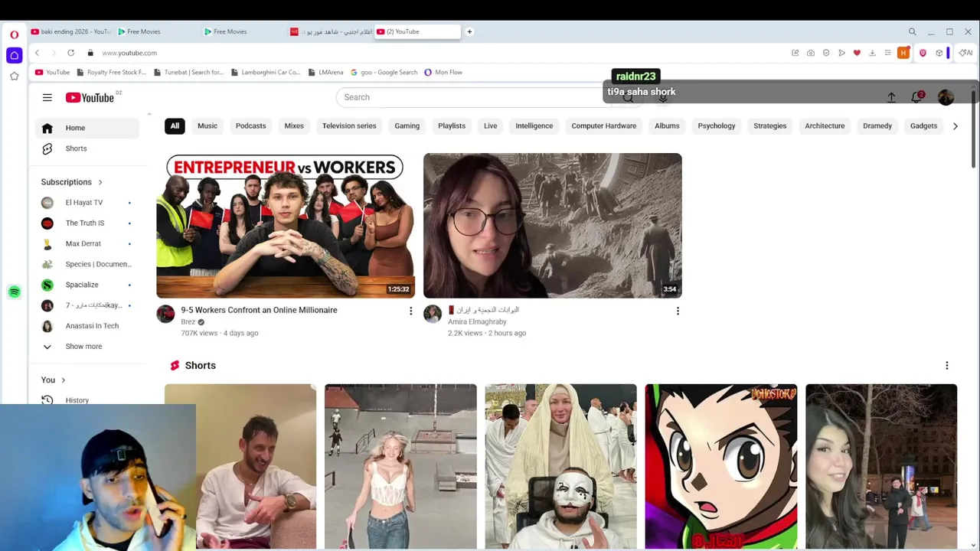Viewport: 980px width, 551px height.
Task: Open the Opera sidebar home workspace icon
Action: [14, 55]
